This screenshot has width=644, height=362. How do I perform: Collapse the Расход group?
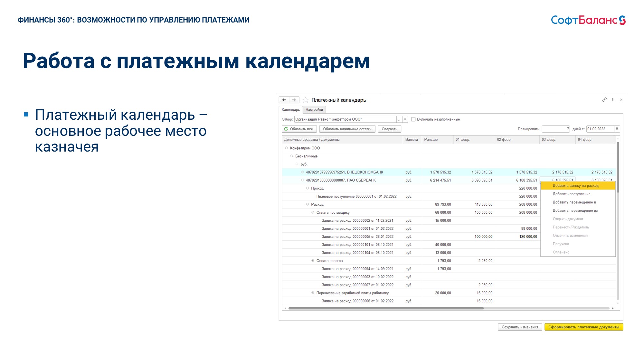pyautogui.click(x=308, y=204)
